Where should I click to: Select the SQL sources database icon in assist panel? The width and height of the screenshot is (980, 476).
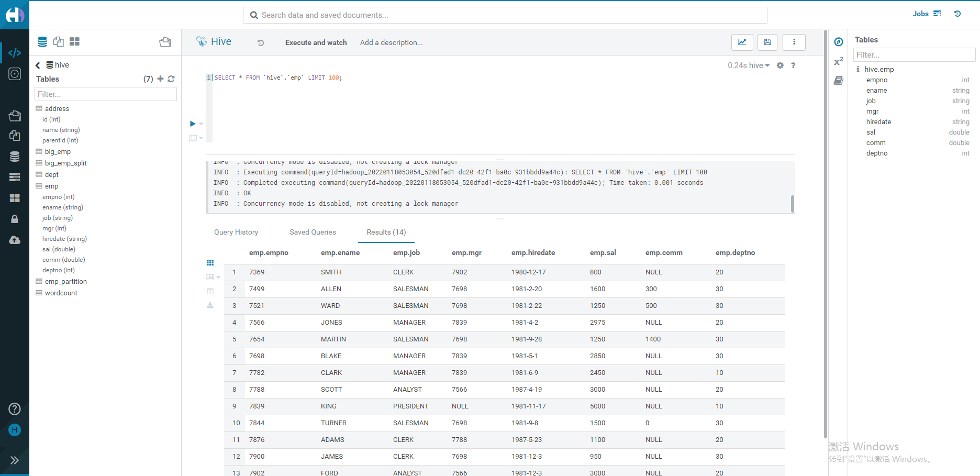[42, 42]
